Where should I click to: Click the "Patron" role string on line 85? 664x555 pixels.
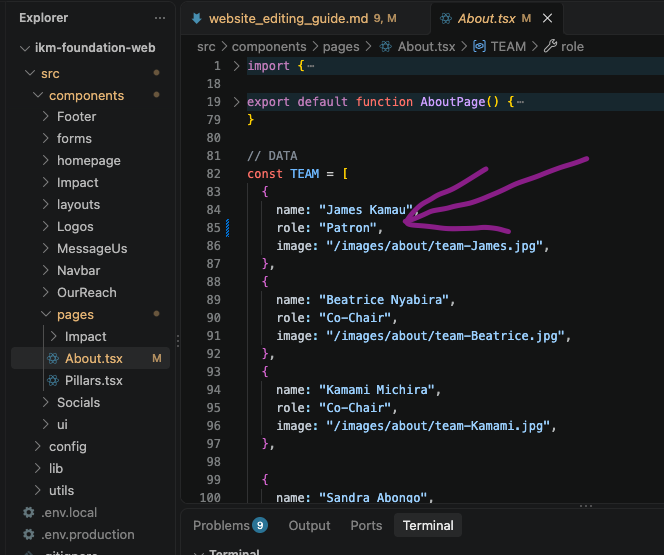pyautogui.click(x=348, y=228)
